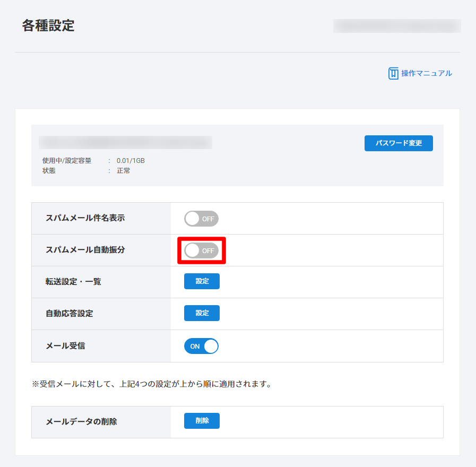Click the 自動応答設定 row label

pyautogui.click(x=70, y=314)
